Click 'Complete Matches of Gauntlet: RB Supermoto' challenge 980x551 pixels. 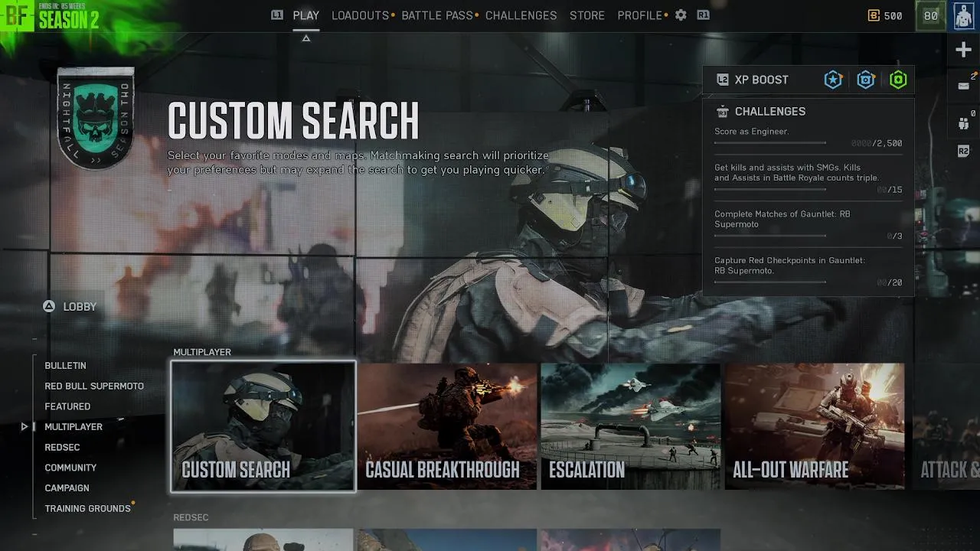click(x=782, y=219)
